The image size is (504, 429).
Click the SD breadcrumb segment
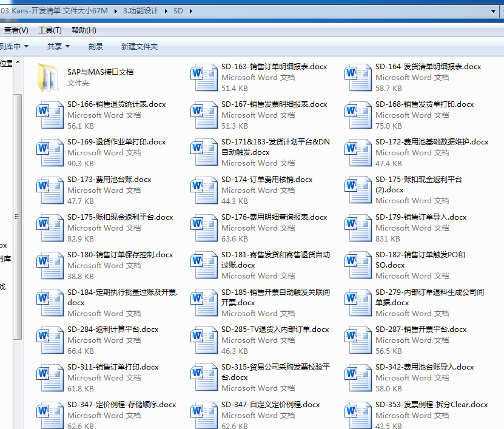click(x=178, y=11)
